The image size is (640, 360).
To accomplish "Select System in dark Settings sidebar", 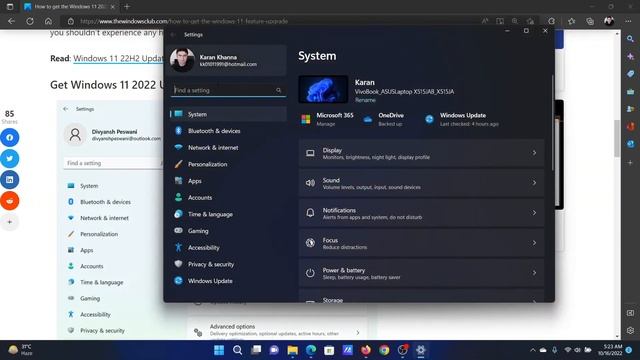I will tap(228, 114).
